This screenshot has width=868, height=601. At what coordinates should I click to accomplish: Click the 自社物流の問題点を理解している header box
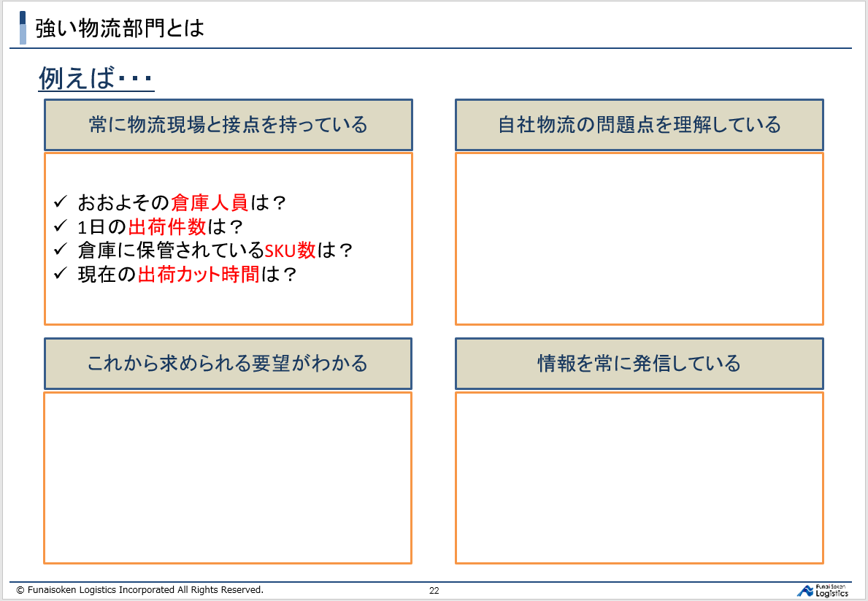click(639, 125)
